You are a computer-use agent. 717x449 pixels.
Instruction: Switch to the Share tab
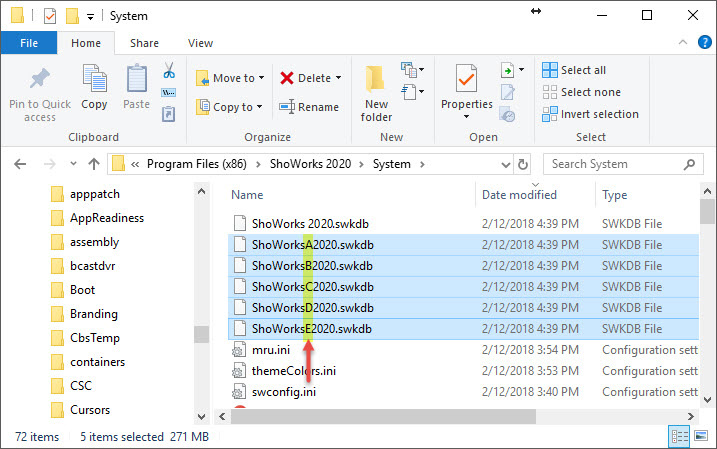(144, 43)
